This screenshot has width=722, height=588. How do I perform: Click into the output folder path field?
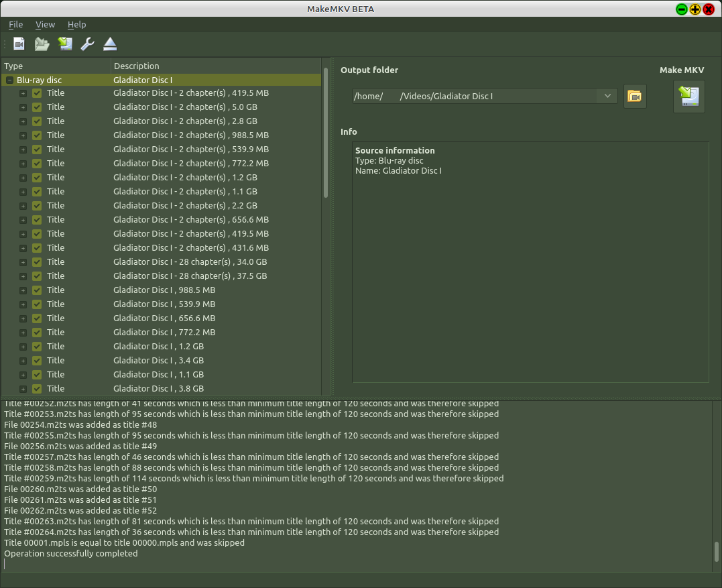[x=475, y=97]
